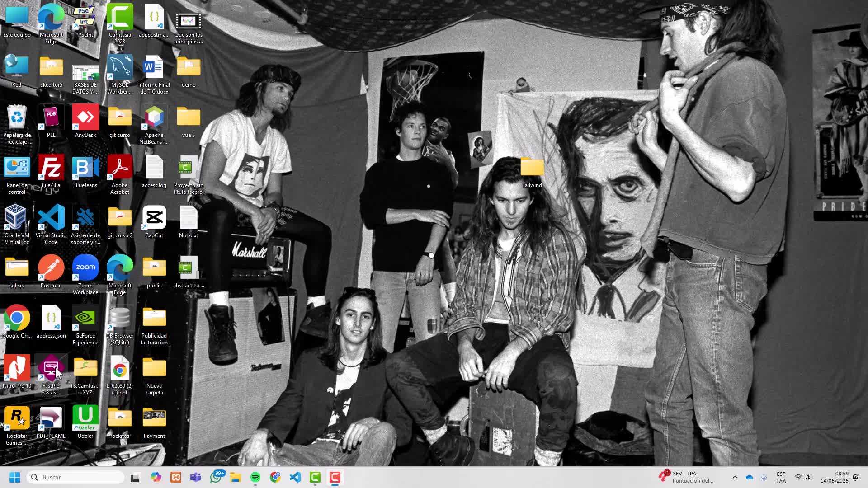The height and width of the screenshot is (488, 868).
Task: Open the volume control in tray
Action: pyautogui.click(x=808, y=477)
